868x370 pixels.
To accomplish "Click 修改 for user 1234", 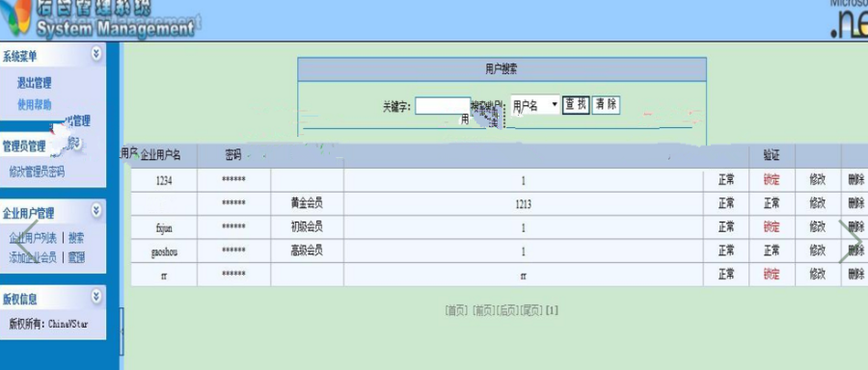I will pyautogui.click(x=818, y=180).
